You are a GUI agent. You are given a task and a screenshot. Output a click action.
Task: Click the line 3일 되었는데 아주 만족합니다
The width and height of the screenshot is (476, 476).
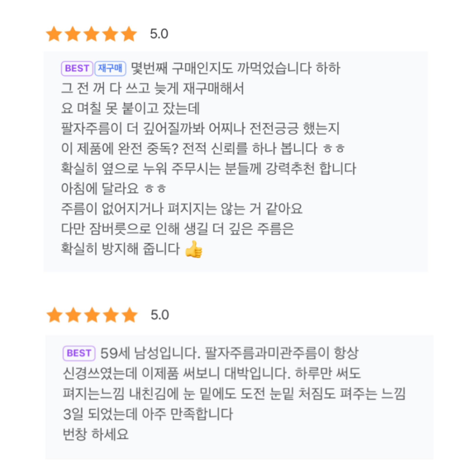tap(148, 414)
